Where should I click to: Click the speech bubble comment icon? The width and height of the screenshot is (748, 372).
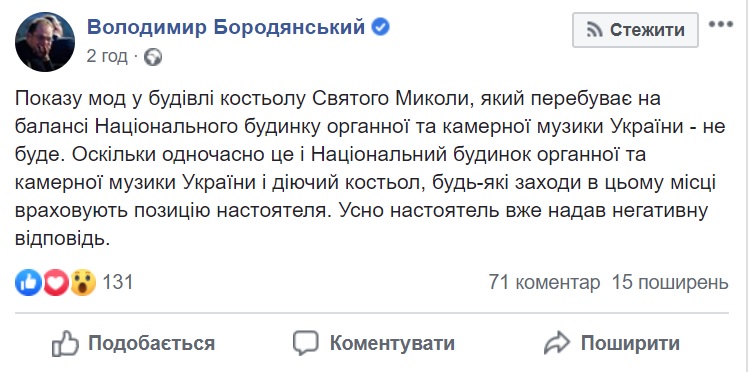click(306, 343)
